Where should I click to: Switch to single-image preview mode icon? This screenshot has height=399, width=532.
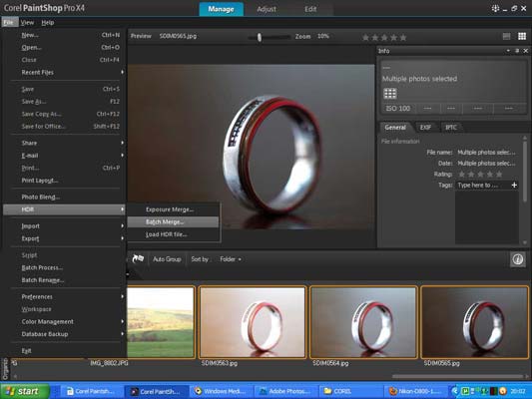tap(506, 36)
